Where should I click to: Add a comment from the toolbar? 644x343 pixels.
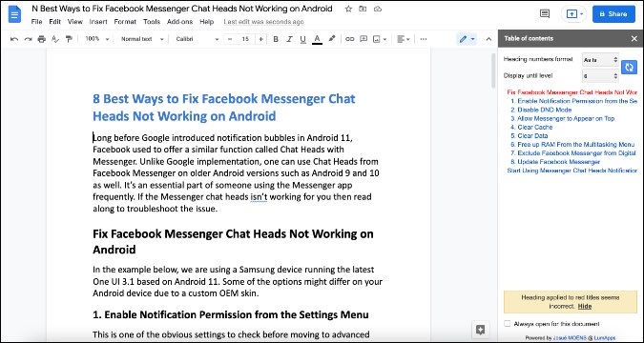pyautogui.click(x=364, y=39)
